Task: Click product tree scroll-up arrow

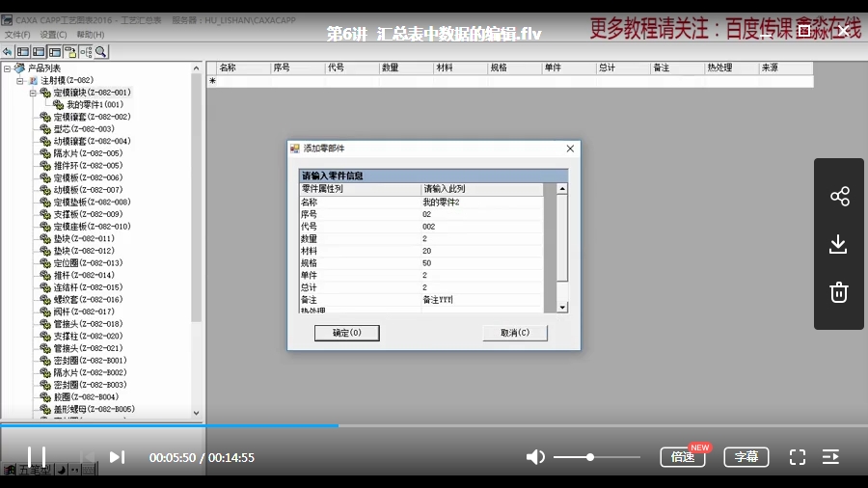Action: point(196,68)
